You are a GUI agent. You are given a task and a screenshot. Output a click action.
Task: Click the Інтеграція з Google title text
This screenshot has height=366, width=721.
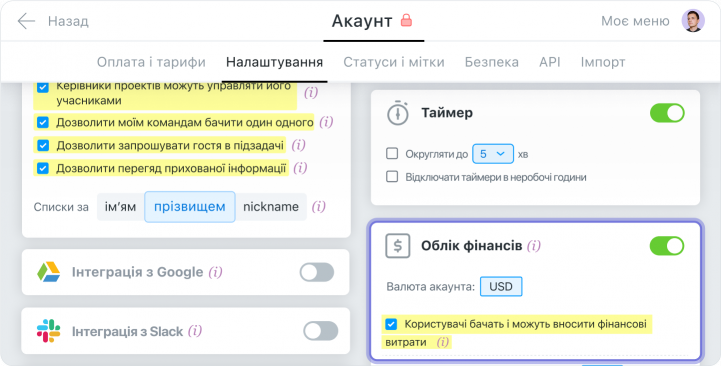(137, 272)
